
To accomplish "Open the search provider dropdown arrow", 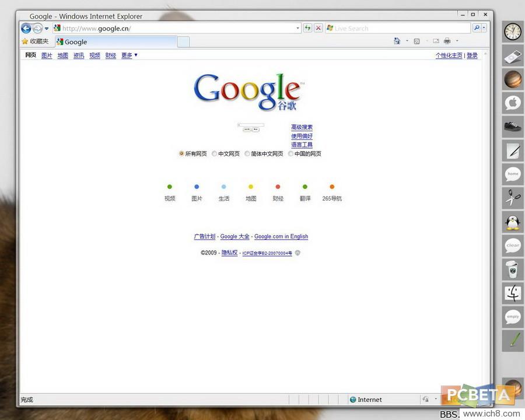I will [484, 28].
